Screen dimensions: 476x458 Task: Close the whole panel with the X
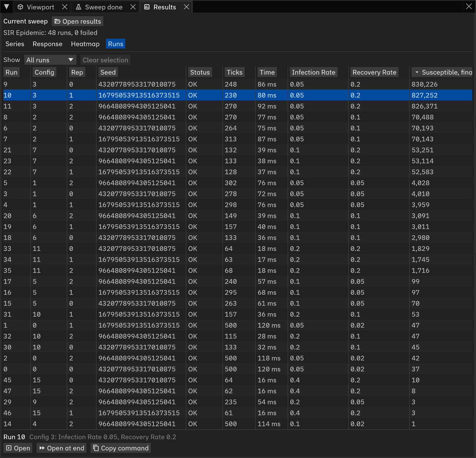(x=469, y=7)
